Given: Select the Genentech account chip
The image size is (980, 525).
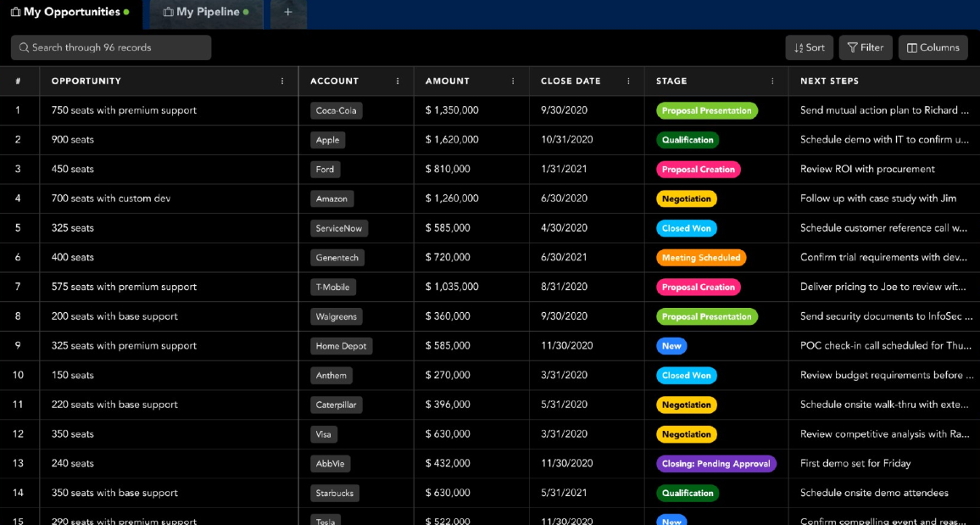Looking at the screenshot, I should click(x=337, y=258).
